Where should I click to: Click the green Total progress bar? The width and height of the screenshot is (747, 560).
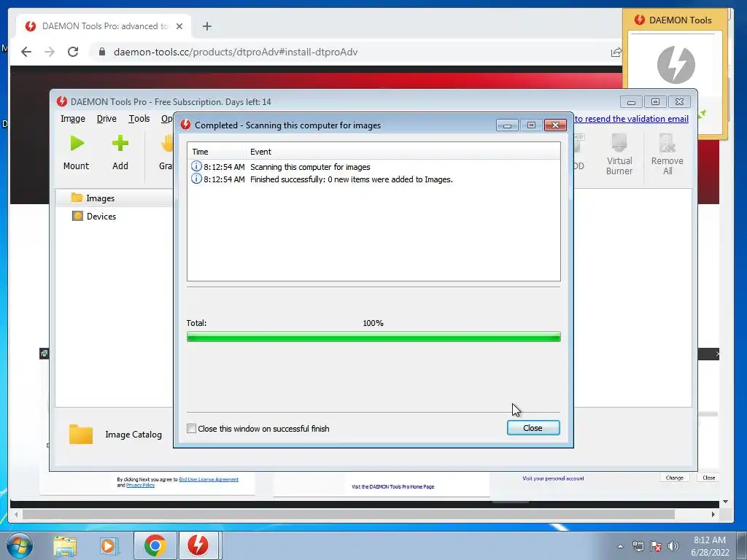[x=373, y=337]
